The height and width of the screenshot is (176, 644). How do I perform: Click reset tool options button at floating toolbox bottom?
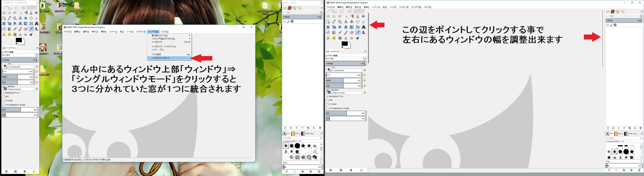click(34, 171)
